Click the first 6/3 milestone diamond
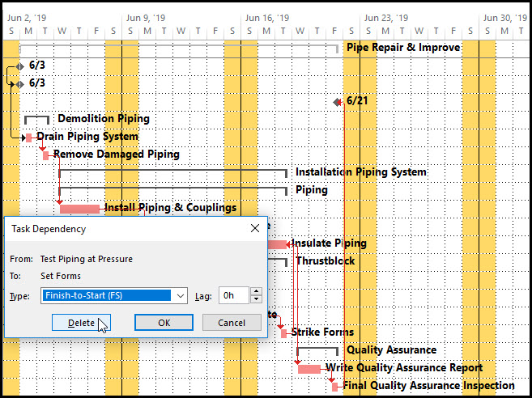 click(x=20, y=66)
